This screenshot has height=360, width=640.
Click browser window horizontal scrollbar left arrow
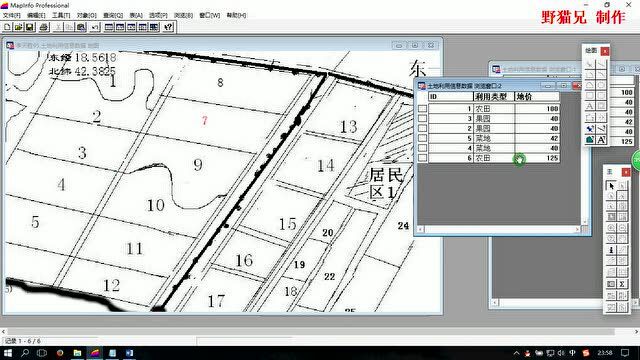click(x=420, y=229)
